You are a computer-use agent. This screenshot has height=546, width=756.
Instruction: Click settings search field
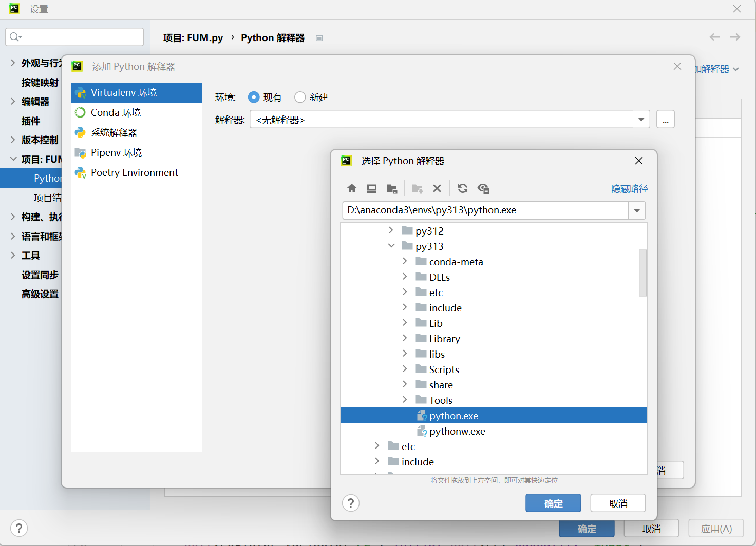(74, 37)
